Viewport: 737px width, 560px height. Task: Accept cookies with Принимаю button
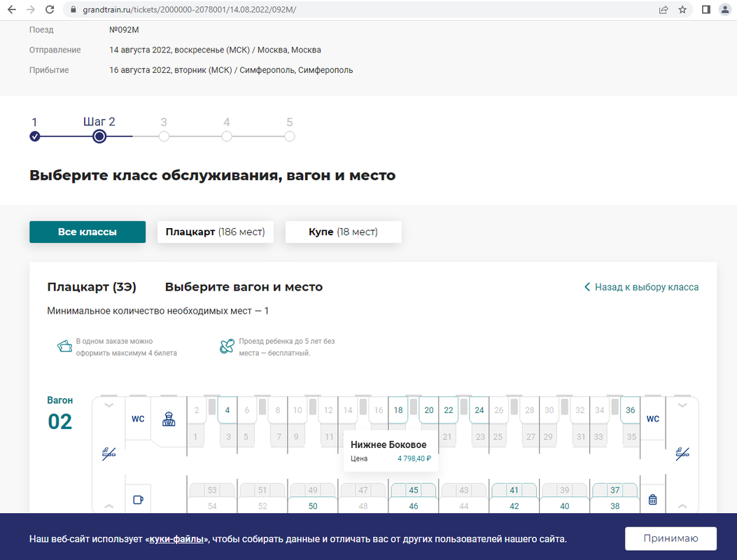(x=671, y=538)
